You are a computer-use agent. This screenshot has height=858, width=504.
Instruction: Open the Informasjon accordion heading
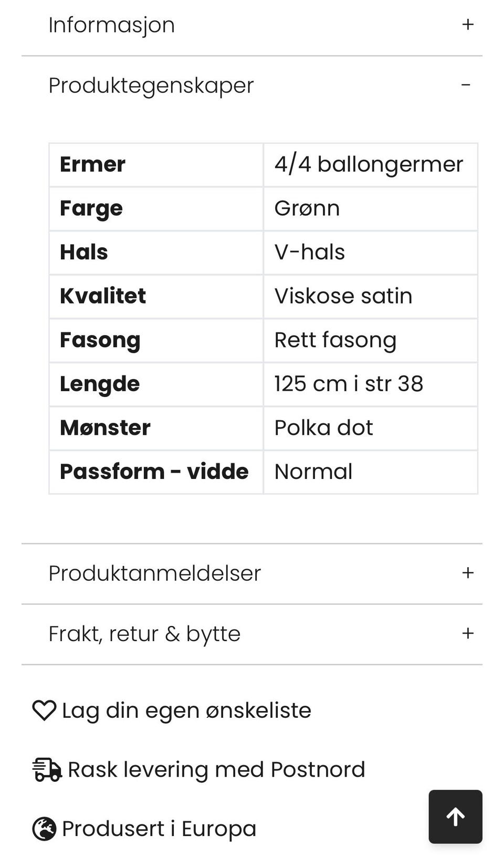(112, 25)
